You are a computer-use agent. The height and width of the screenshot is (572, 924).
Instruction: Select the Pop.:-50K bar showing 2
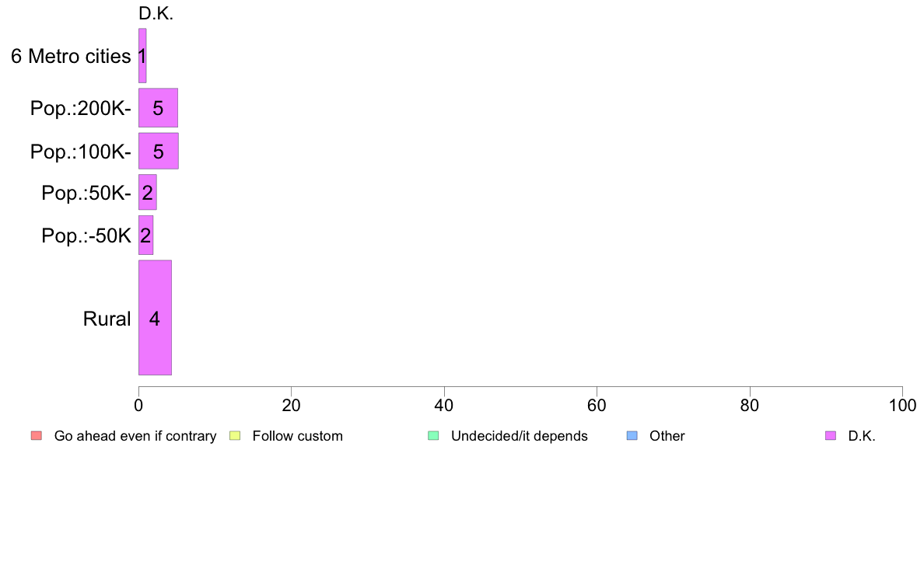tap(145, 235)
